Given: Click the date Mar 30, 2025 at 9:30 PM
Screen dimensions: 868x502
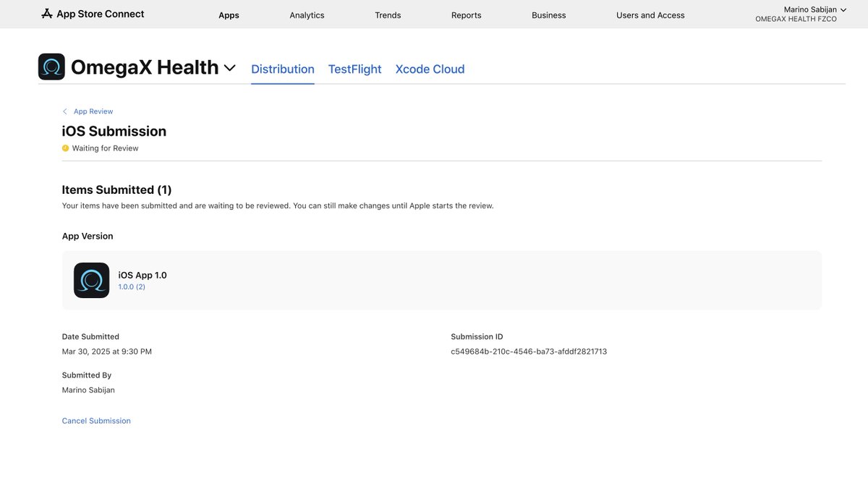Looking at the screenshot, I should click(107, 352).
